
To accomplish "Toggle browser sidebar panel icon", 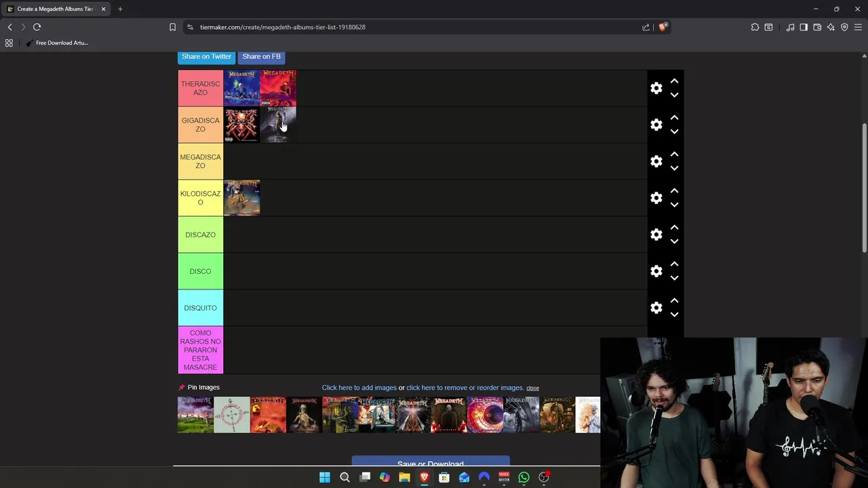I will [x=804, y=27].
